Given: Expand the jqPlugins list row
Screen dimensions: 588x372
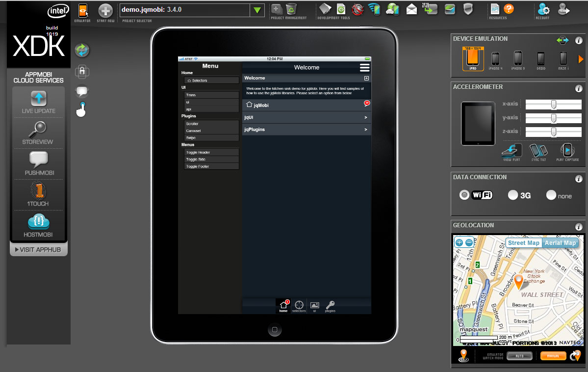Looking at the screenshot, I should pos(307,130).
